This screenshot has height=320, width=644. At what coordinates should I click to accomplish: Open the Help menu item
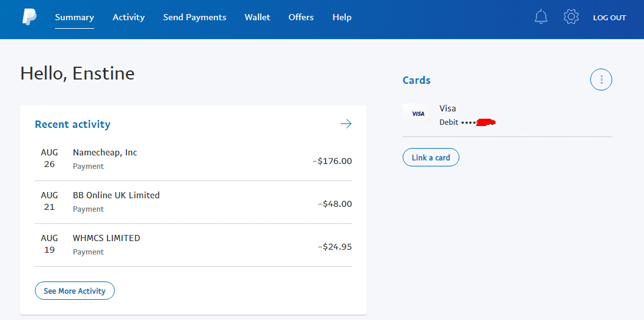tap(342, 17)
